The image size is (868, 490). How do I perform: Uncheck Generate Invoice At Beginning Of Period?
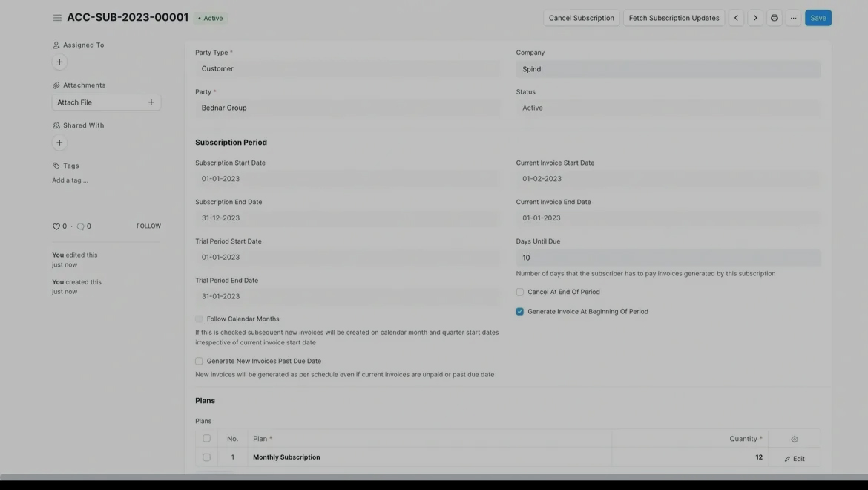tap(520, 312)
